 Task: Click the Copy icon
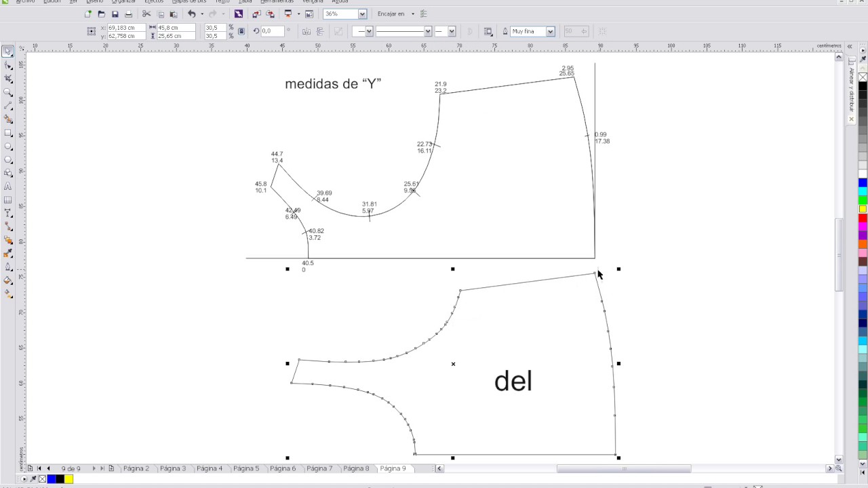point(161,14)
